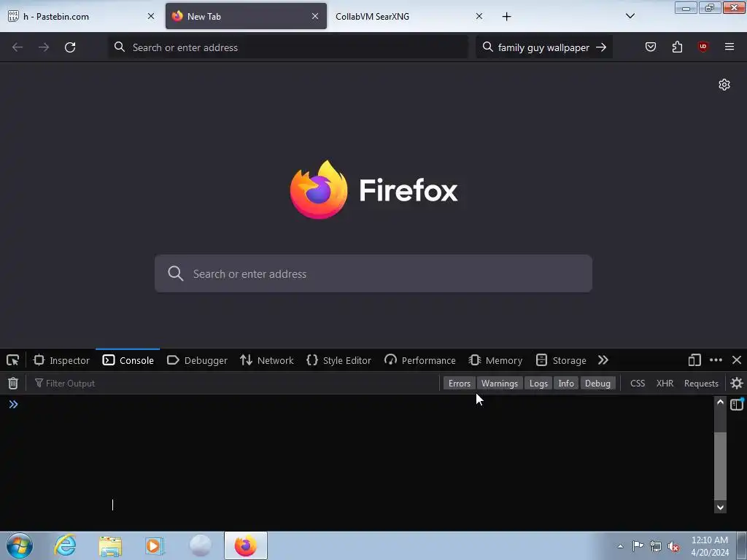
Task: Toggle the Info filter
Action: (566, 384)
